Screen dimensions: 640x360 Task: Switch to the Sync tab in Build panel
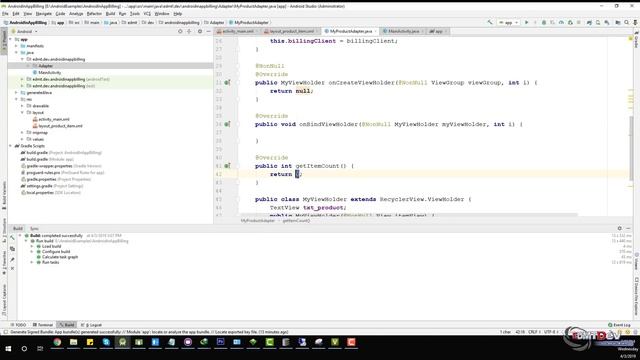34,229
